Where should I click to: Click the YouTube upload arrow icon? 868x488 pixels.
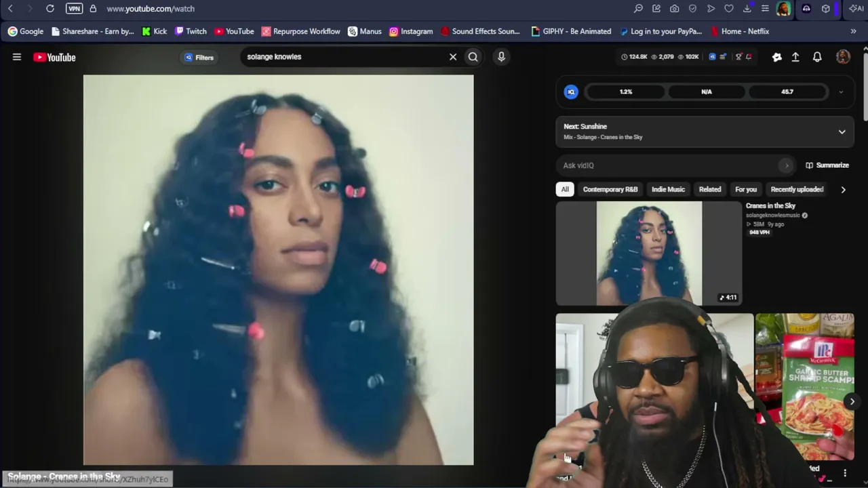pyautogui.click(x=795, y=58)
